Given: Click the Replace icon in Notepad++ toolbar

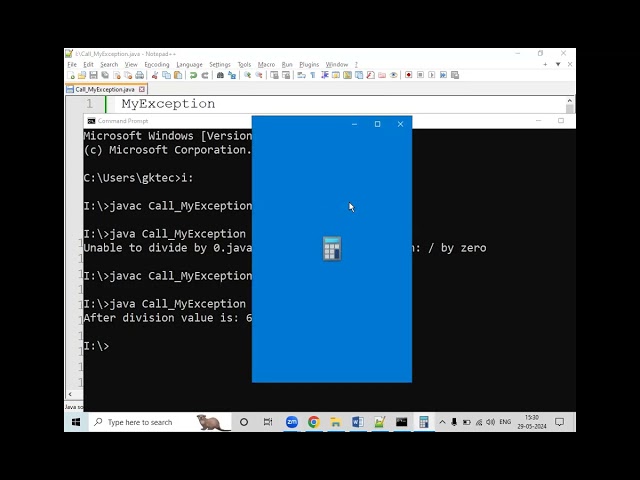Looking at the screenshot, I should click(232, 75).
